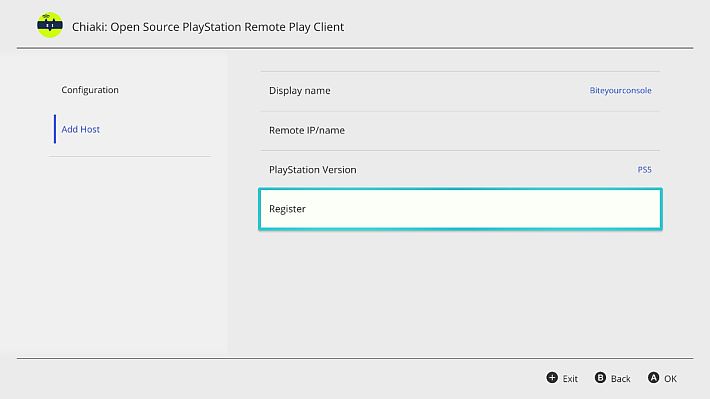The image size is (710, 399).
Task: Click the Register button
Action: [x=460, y=209]
